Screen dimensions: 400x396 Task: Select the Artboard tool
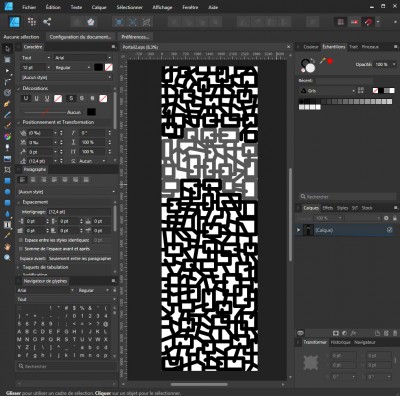click(7, 60)
